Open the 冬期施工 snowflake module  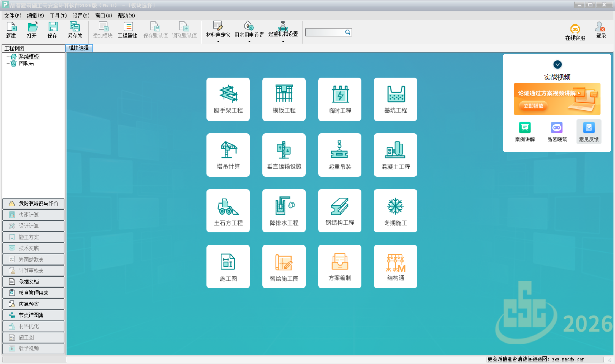(395, 211)
